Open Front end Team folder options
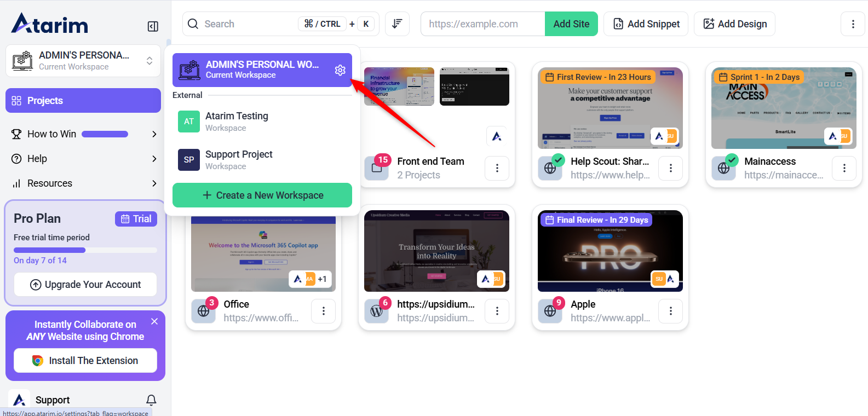This screenshot has width=868, height=416. click(497, 168)
